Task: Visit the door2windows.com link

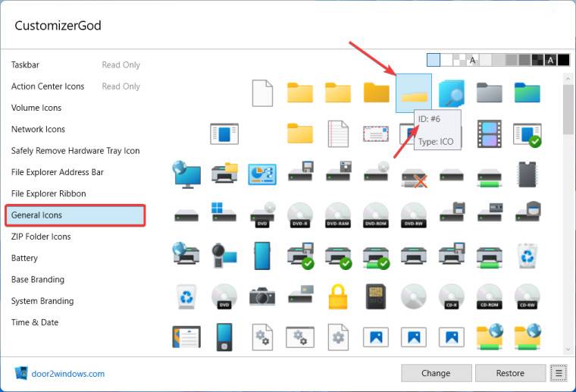Action: pyautogui.click(x=68, y=374)
